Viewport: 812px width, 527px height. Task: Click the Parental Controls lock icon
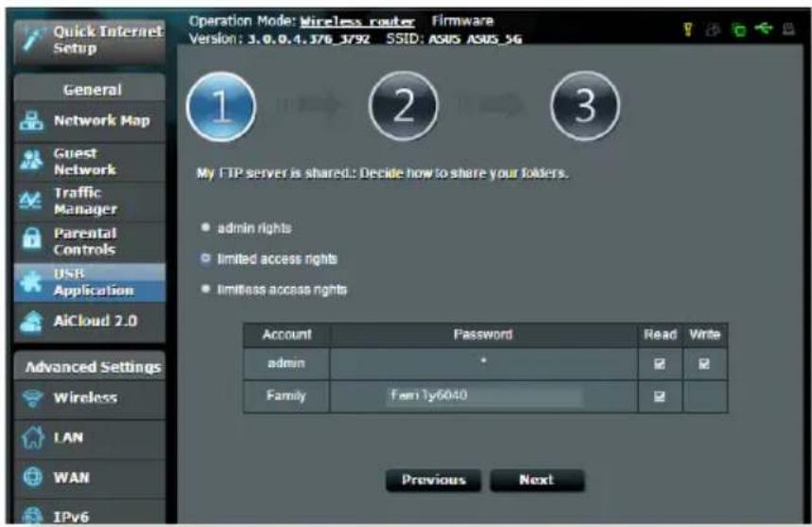click(31, 238)
